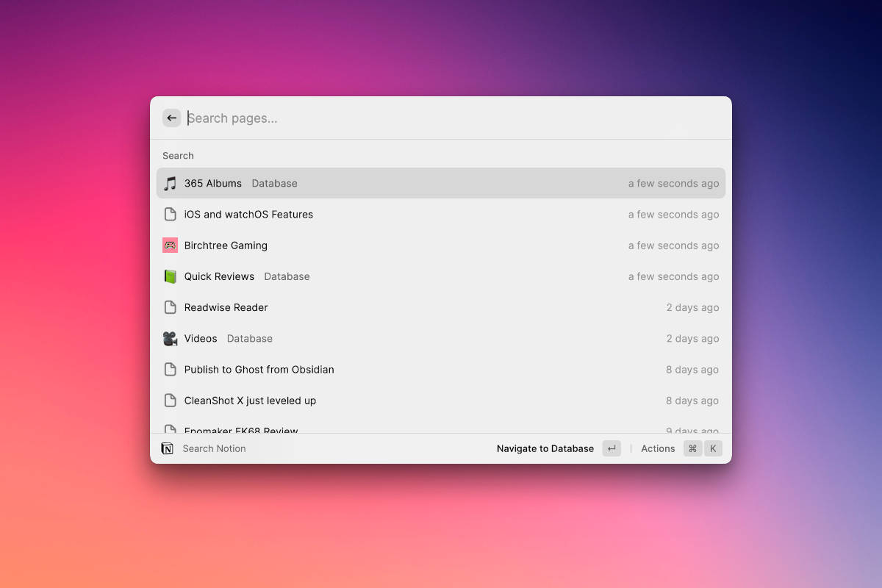
Task: Open iOS and watchOS Features page
Action: point(441,215)
